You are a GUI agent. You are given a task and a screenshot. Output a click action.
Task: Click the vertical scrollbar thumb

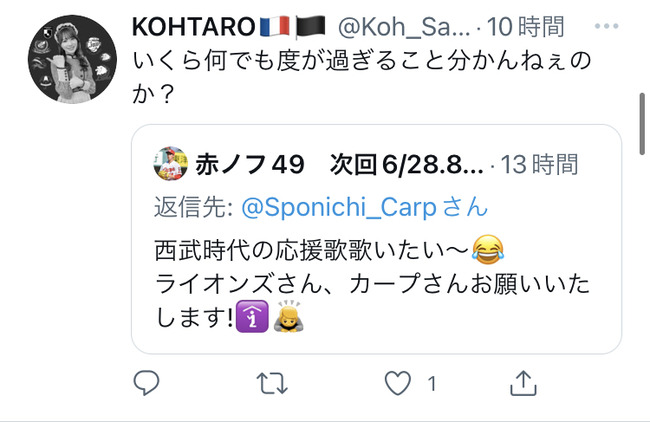click(x=642, y=124)
